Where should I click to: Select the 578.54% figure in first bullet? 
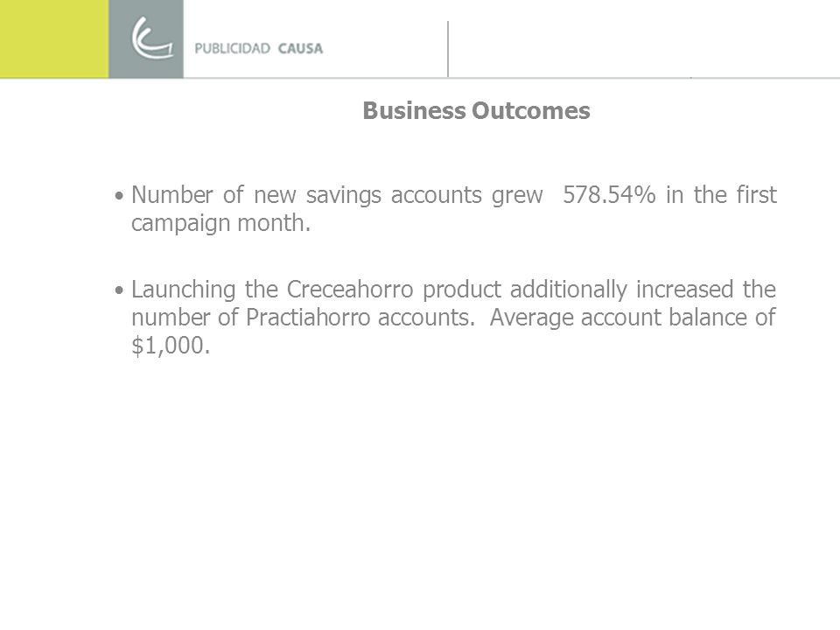click(x=609, y=194)
